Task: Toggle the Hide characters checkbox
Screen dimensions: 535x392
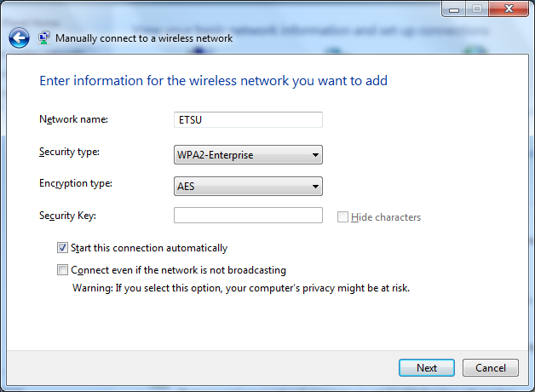Action: 342,217
